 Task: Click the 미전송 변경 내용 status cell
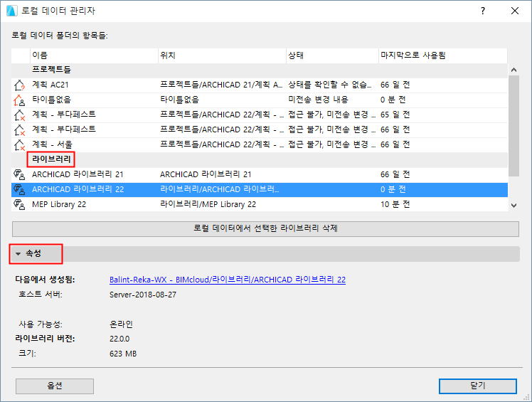[x=318, y=100]
